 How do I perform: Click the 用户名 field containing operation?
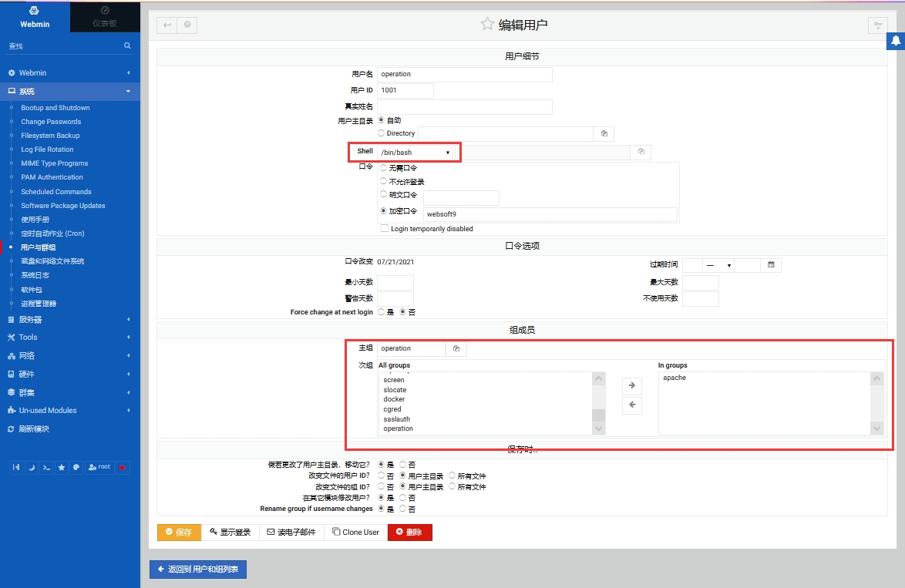(x=464, y=74)
